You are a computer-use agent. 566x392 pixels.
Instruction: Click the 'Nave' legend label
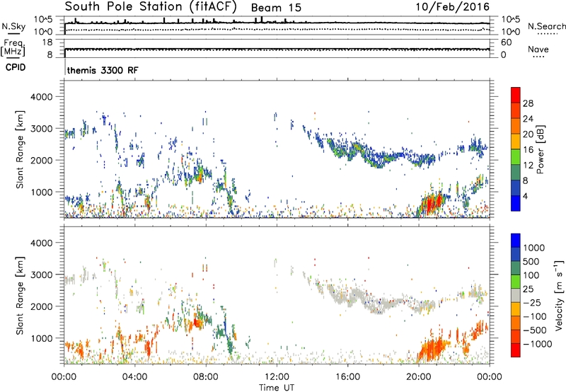(538, 49)
